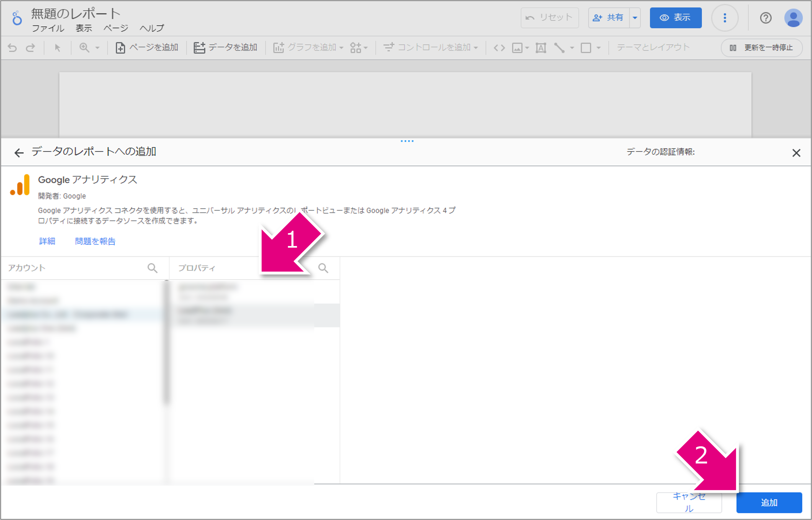Click データを追加 button
Viewport: 812px width, 520px height.
pos(225,48)
